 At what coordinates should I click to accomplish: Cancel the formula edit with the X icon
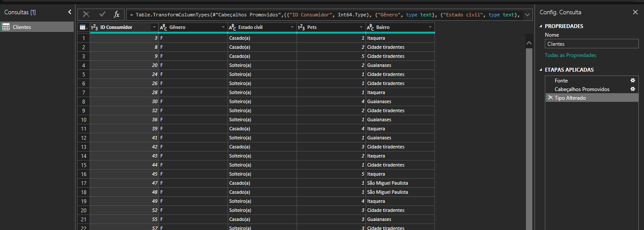pos(86,14)
